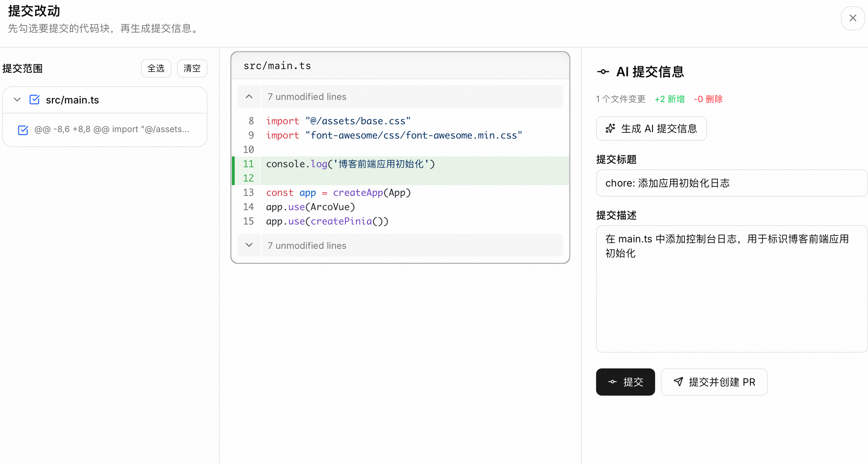868x464 pixels.
Task: Click inside the 提交描述 text area
Action: coord(732,289)
